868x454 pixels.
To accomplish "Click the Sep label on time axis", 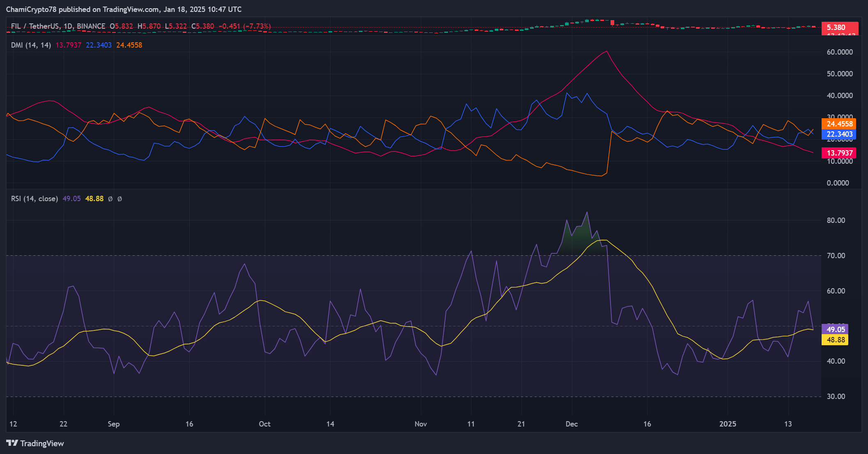I will pos(113,424).
